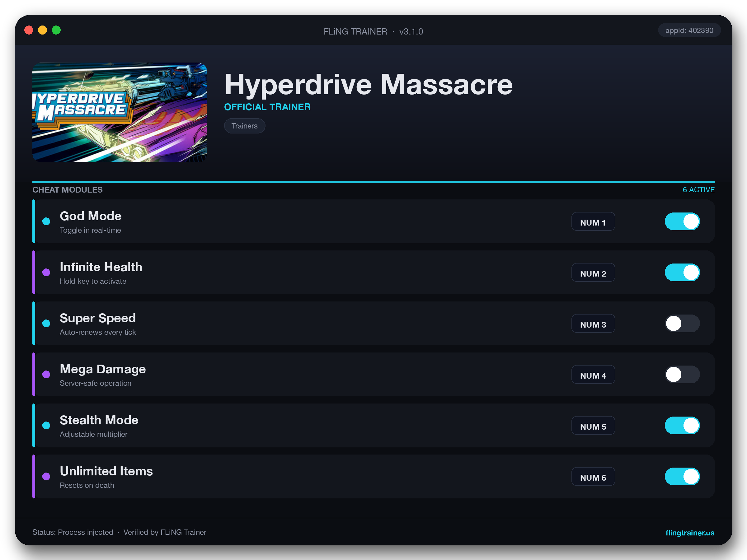Click the NUM 5 key binding
This screenshot has width=747, height=560.
(x=593, y=426)
